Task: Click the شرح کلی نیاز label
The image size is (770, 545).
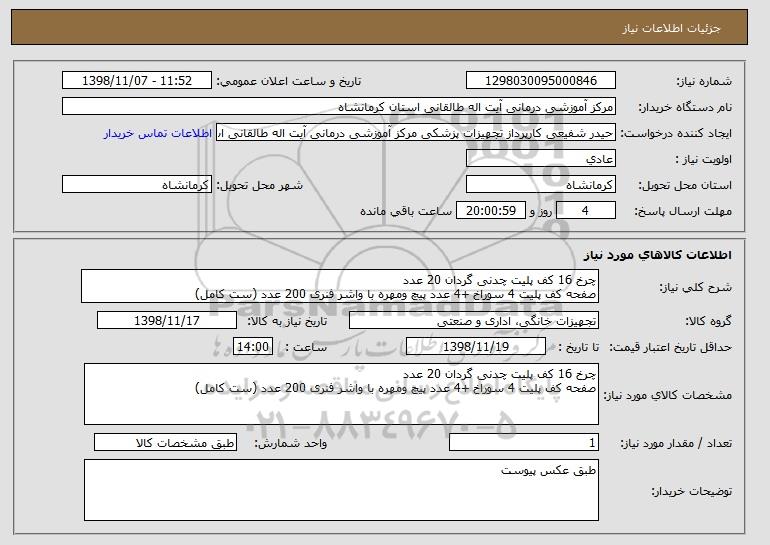Action: coord(696,288)
